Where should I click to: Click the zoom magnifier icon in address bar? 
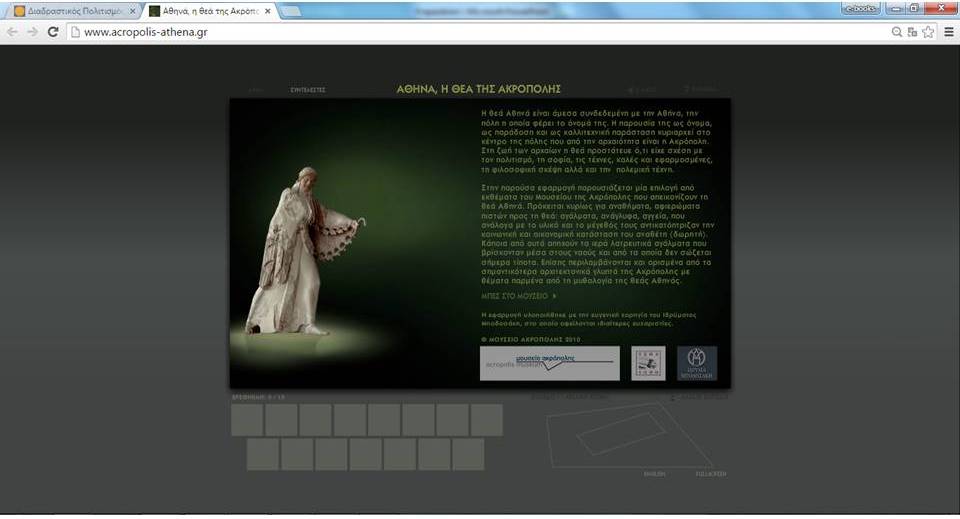pos(896,32)
